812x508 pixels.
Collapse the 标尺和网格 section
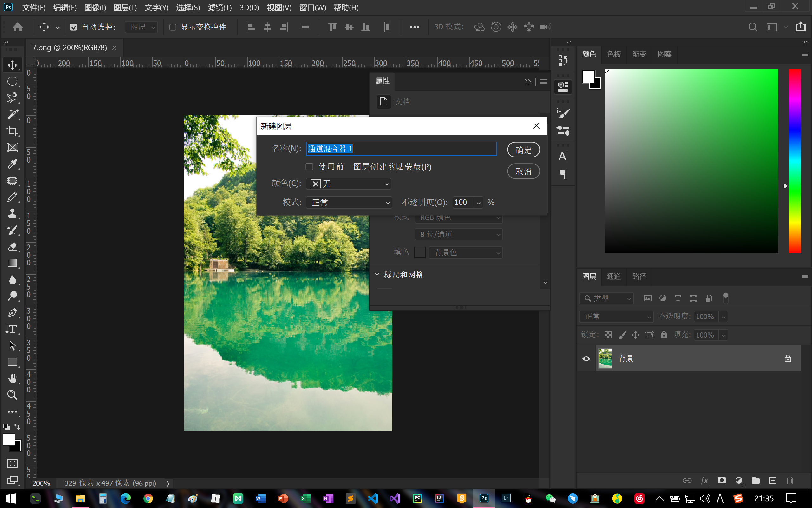coord(377,275)
